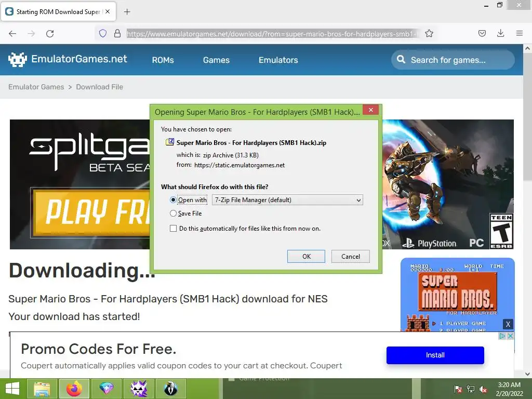
Task: Enable Do this automatically for files checkbox
Action: pos(173,229)
